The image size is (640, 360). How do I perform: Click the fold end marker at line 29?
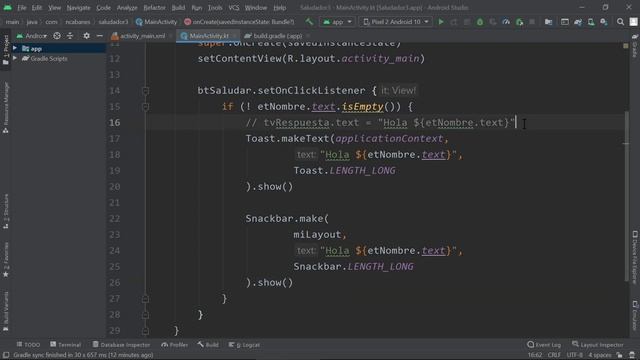pos(145,331)
